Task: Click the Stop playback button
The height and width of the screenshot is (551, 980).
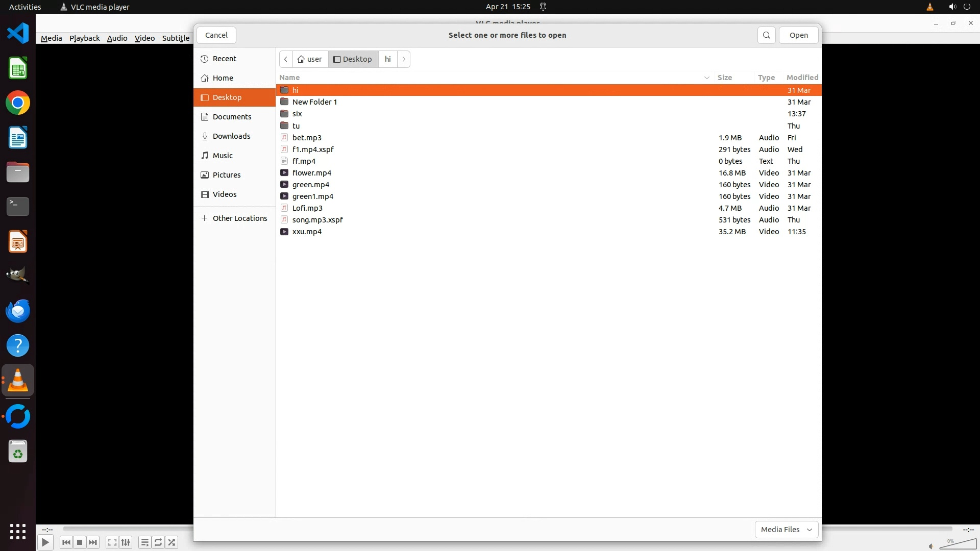Action: (80, 542)
